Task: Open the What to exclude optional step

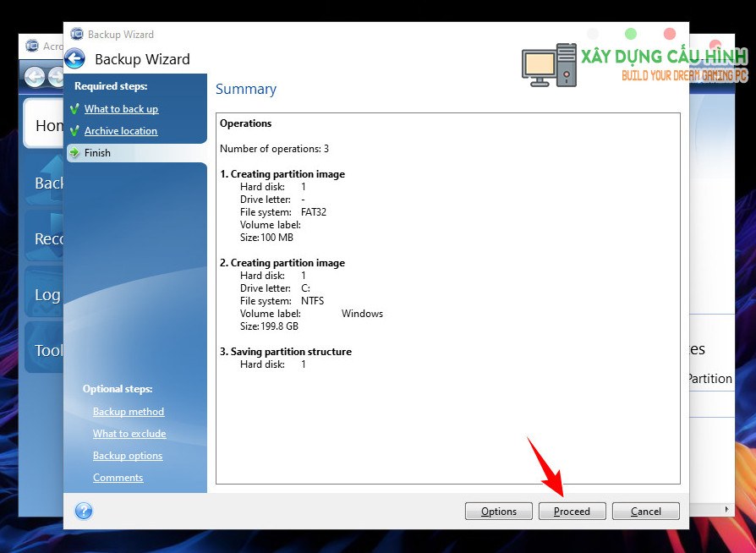Action: tap(129, 434)
